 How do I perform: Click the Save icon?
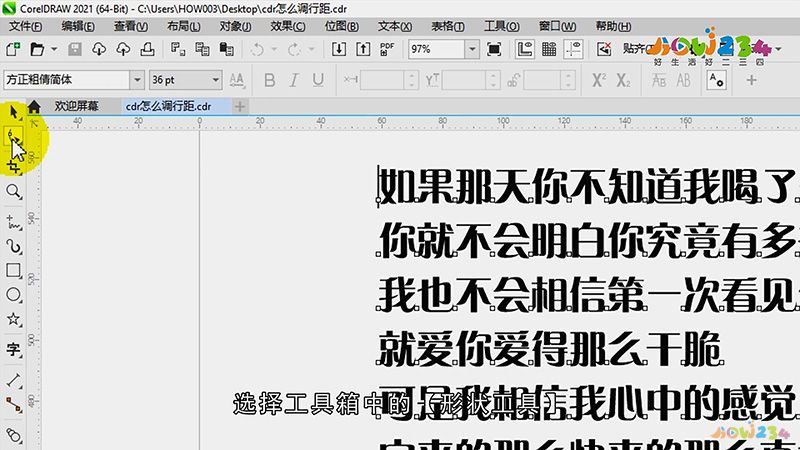pyautogui.click(x=75, y=49)
